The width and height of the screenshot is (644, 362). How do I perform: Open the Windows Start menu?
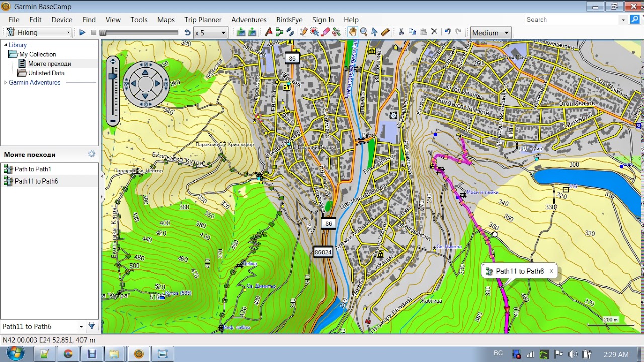coord(15,353)
